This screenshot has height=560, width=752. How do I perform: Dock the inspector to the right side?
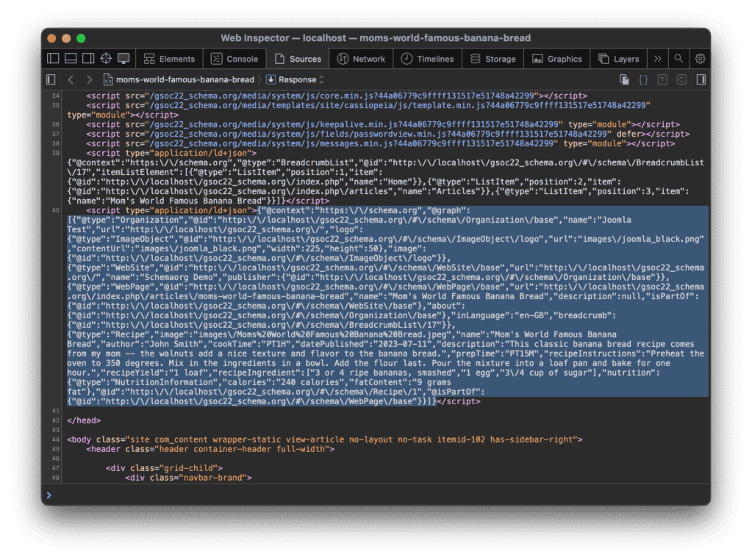[x=88, y=59]
